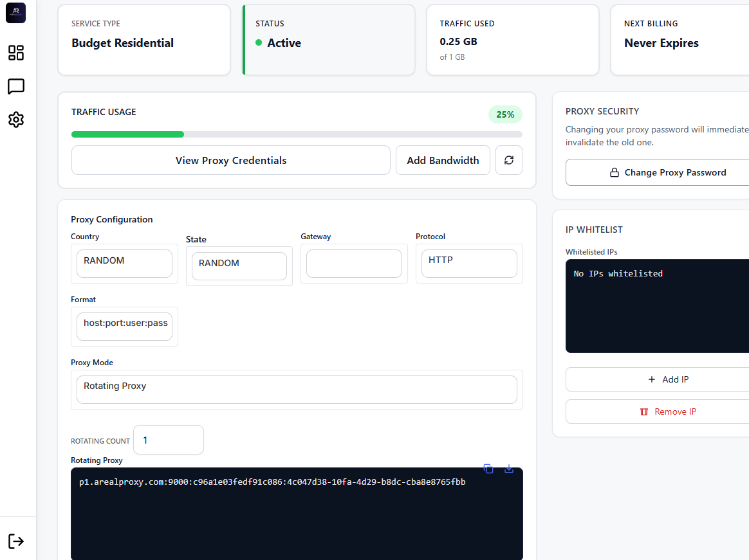Open the settings gear in sidebar
This screenshot has height=560, width=749.
click(16, 120)
